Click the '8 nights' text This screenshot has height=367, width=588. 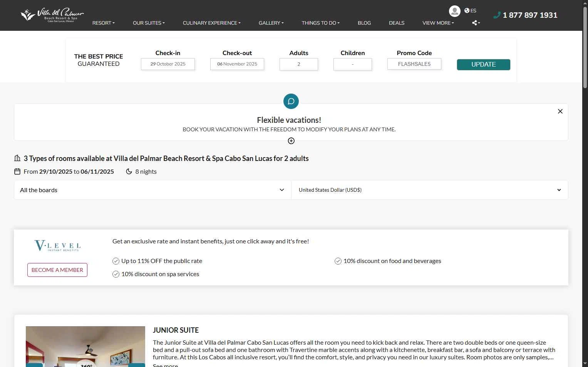pyautogui.click(x=146, y=172)
